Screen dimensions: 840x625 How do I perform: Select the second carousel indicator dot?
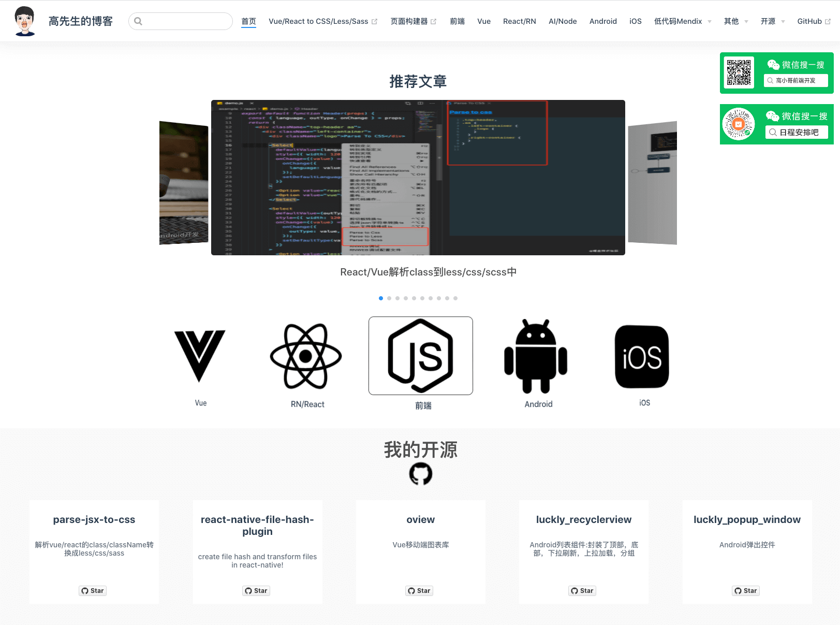tap(389, 298)
